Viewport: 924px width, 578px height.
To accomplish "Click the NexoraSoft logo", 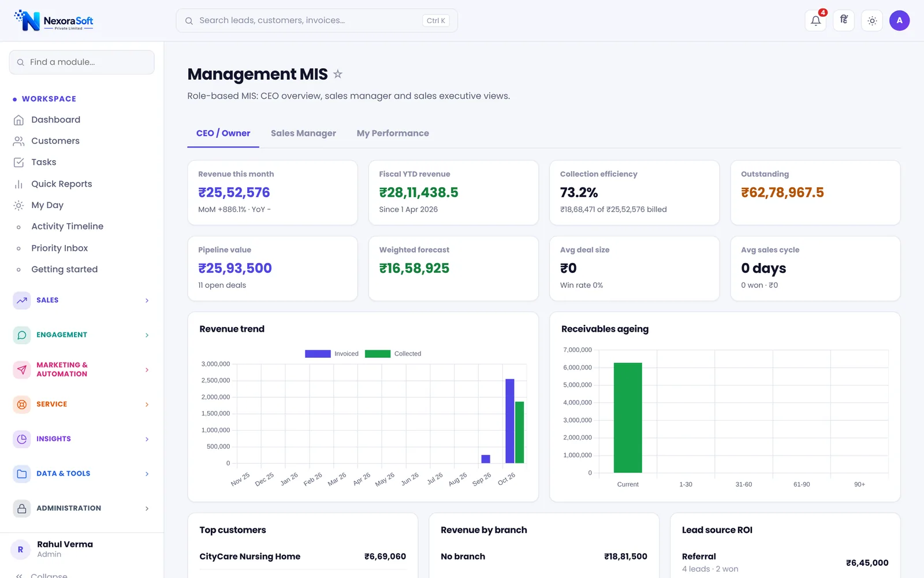I will click(54, 21).
